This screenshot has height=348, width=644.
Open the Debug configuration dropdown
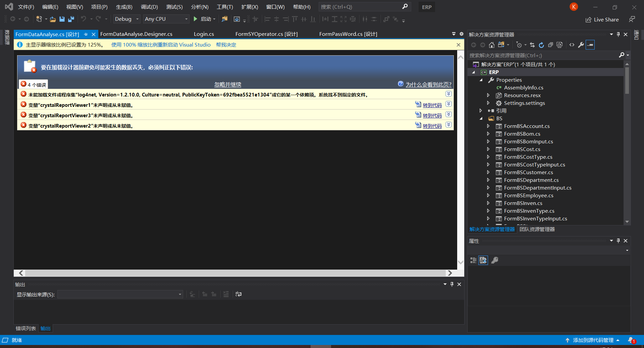pos(126,19)
